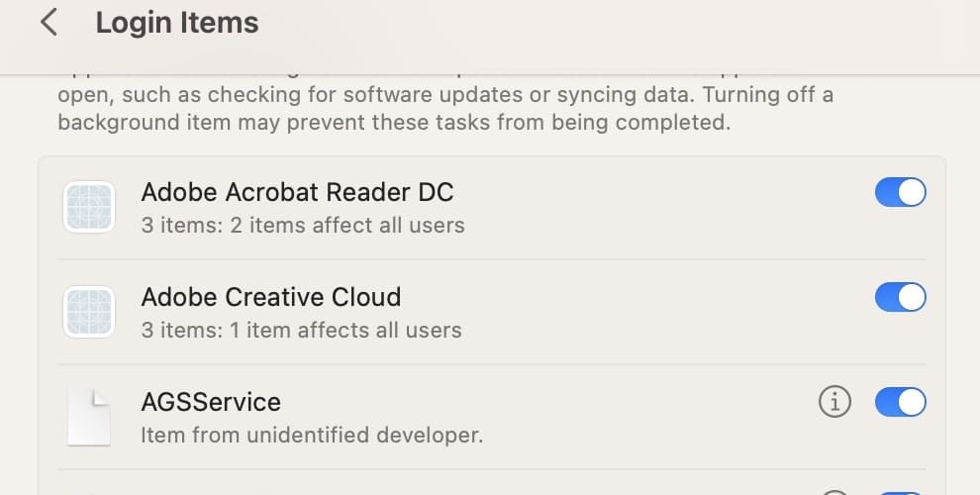Go back using the left chevron
The image size is (980, 495).
click(49, 23)
